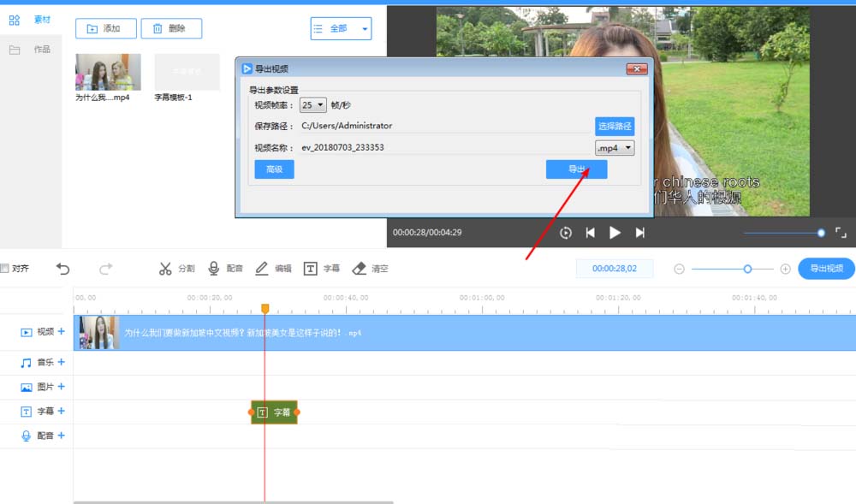Open the 全部 filter dropdown
Screen dimensions: 856x504
(x=340, y=27)
